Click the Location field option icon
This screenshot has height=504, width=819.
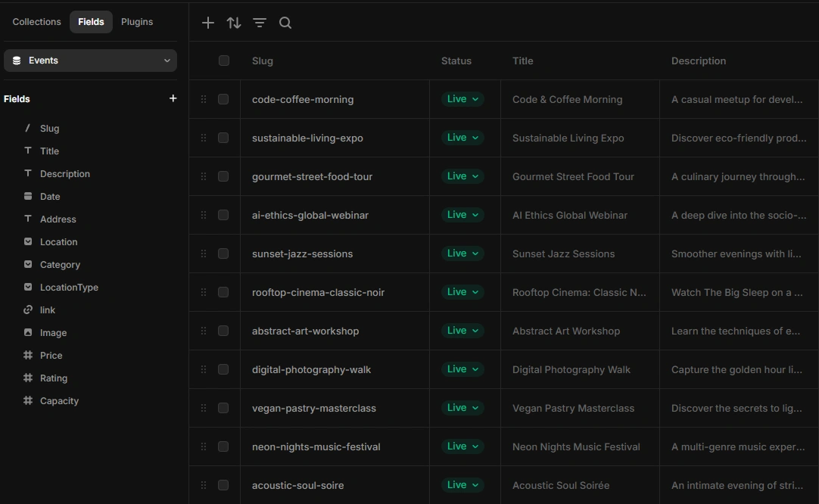pyautogui.click(x=28, y=241)
